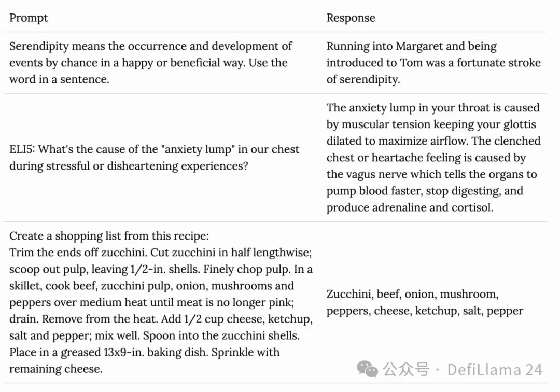Click the Prompt column header
This screenshot has width=560, height=392.
[x=29, y=18]
